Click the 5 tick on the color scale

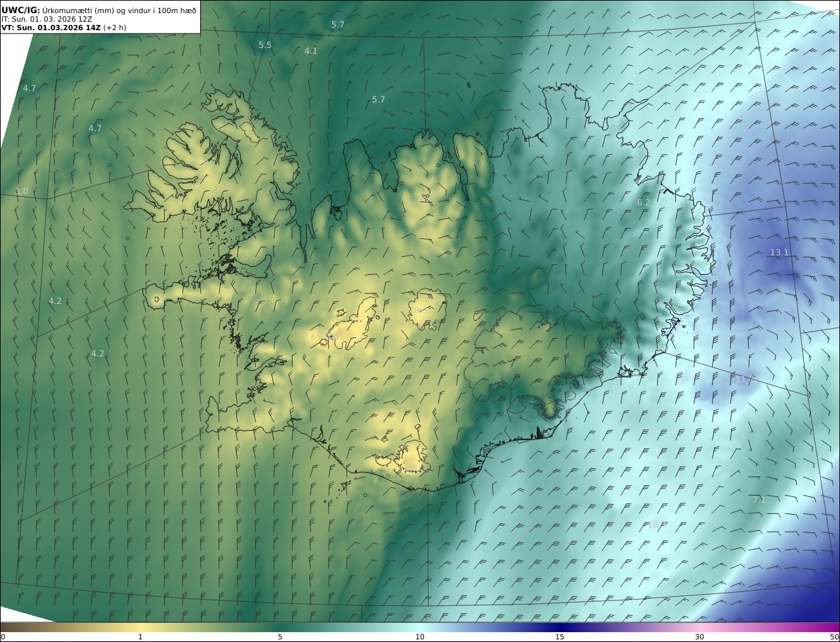pyautogui.click(x=280, y=637)
